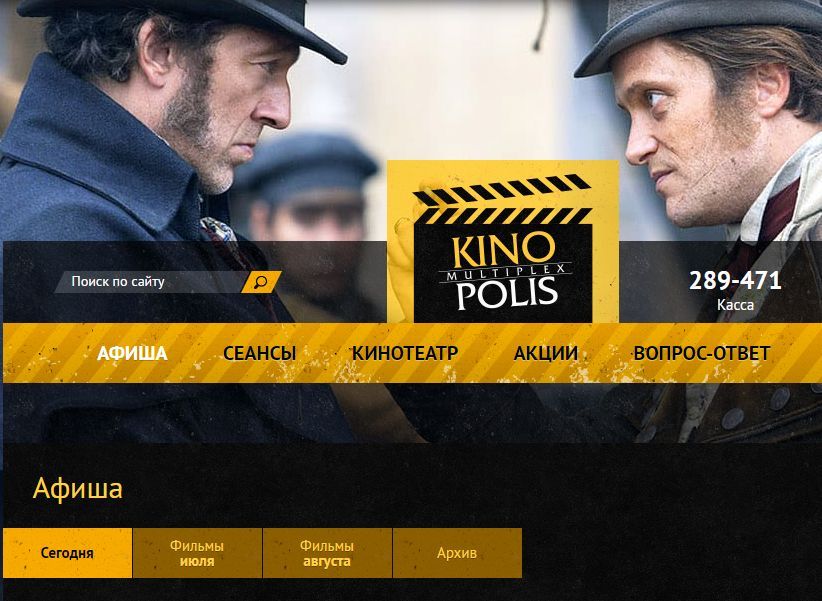Click the MULTIPLEX word in logo
This screenshot has width=822, height=601.
505,272
